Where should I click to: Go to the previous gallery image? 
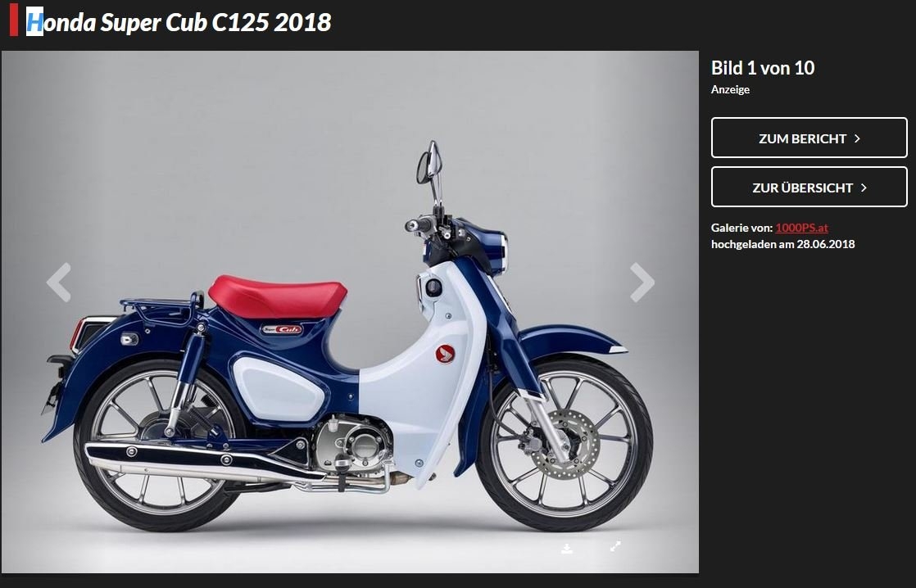[58, 282]
